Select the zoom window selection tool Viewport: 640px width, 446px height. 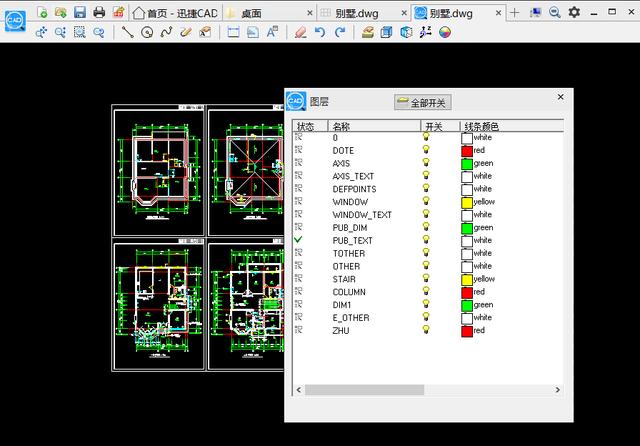click(x=80, y=32)
